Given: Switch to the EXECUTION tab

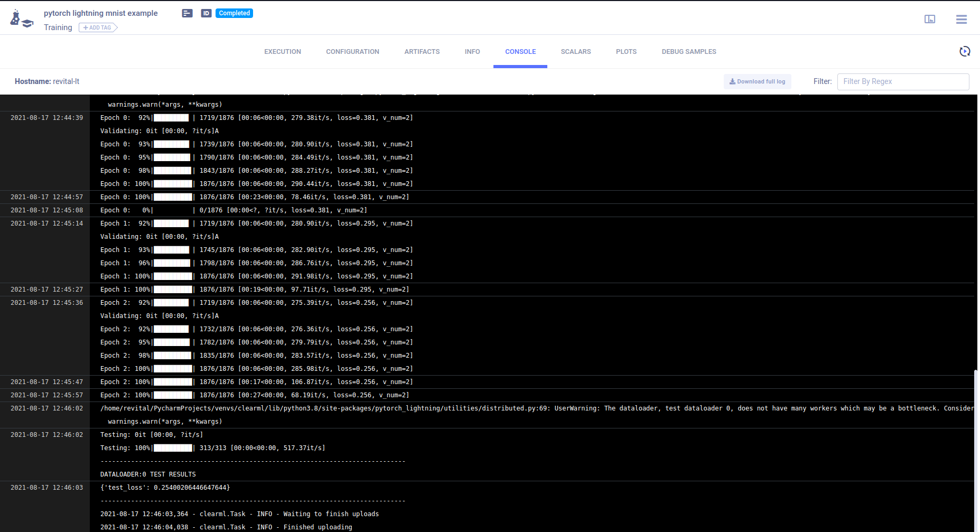Looking at the screenshot, I should [x=283, y=52].
